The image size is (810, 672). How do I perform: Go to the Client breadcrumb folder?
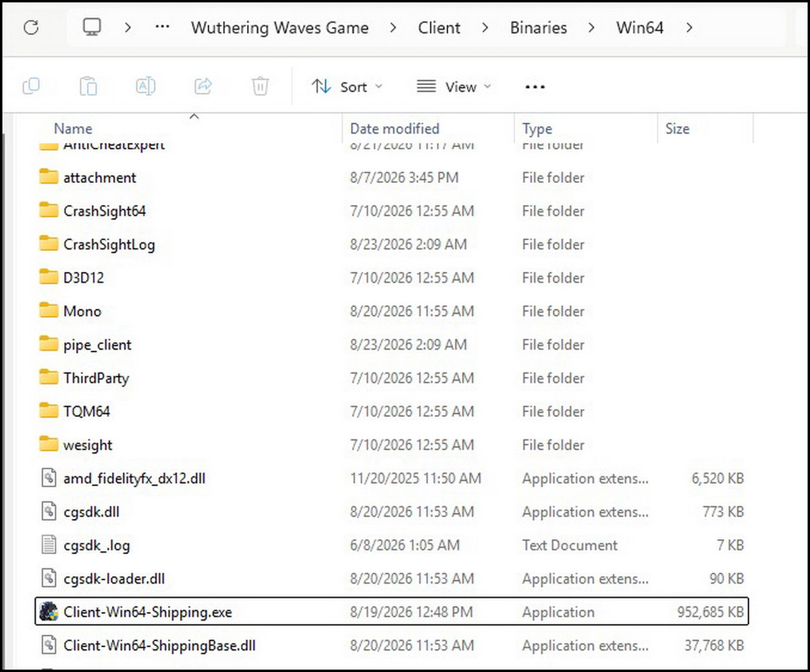coord(439,28)
